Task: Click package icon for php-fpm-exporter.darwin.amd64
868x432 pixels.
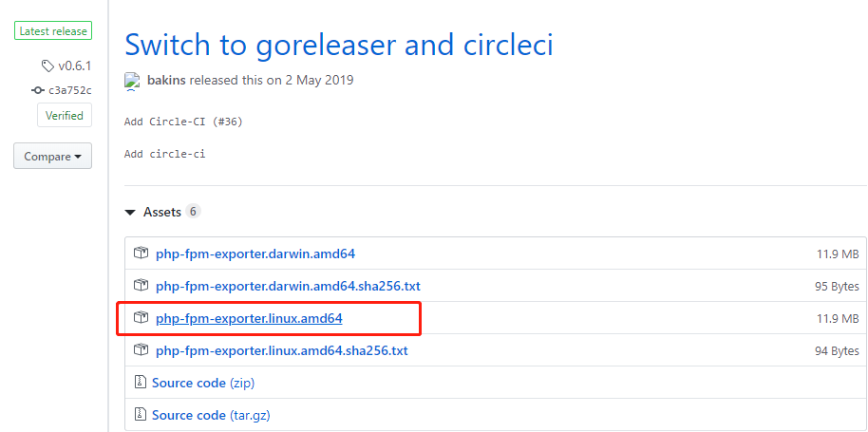Action: (x=142, y=254)
